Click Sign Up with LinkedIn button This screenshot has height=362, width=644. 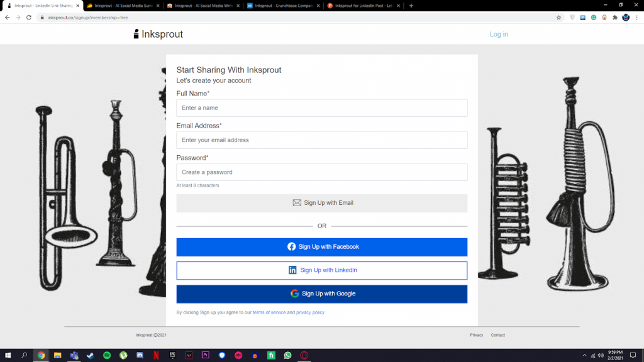point(321,270)
